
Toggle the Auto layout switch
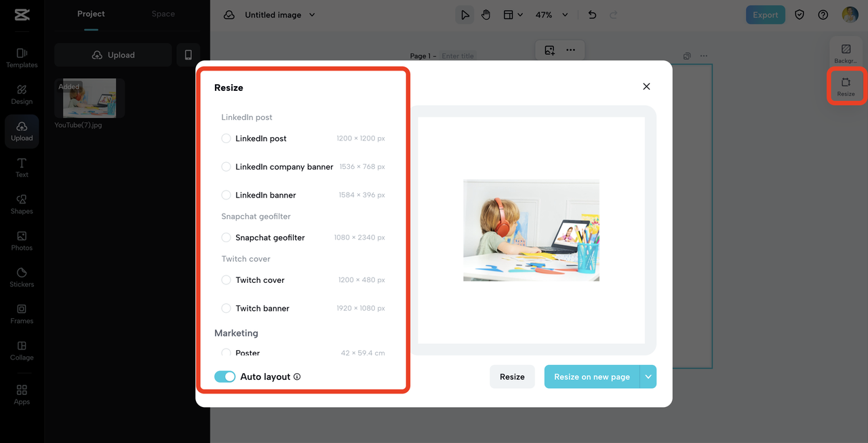point(225,377)
